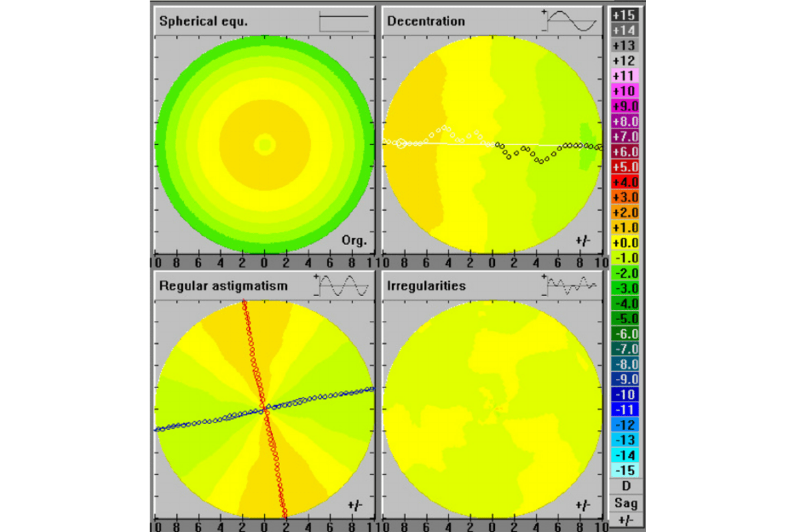Click the Sag button below the color scale
The width and height of the screenshot is (795, 532).
click(x=625, y=503)
